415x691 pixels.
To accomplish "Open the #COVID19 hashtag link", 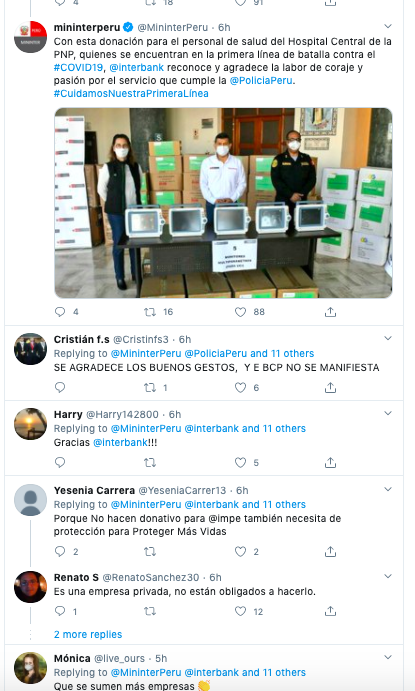I will click(x=78, y=67).
